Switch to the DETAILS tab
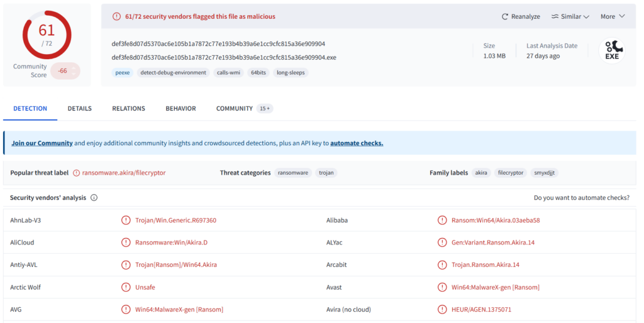Image resolution: width=644 pixels, height=323 pixels. (x=80, y=109)
